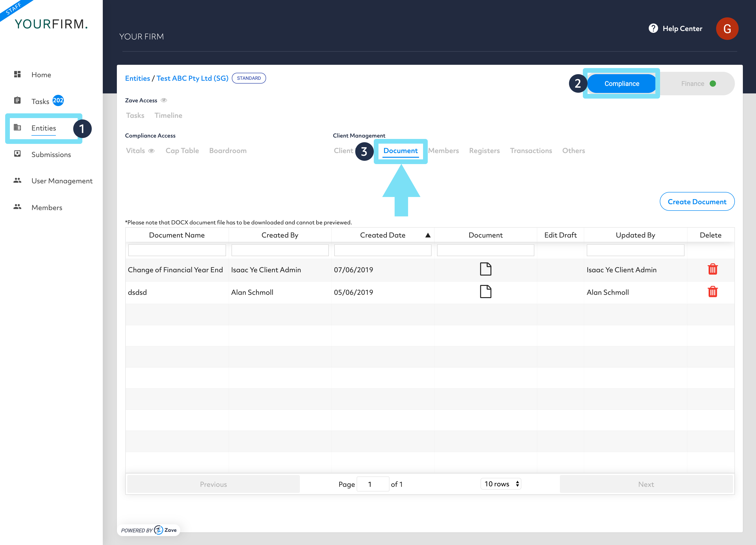Open the 10 rows page size dropdown

pos(501,484)
